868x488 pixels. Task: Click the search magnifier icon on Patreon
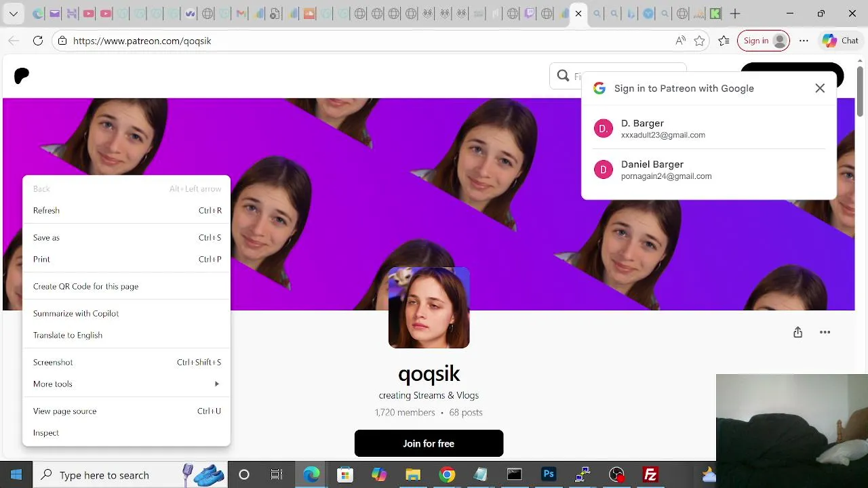(x=563, y=76)
